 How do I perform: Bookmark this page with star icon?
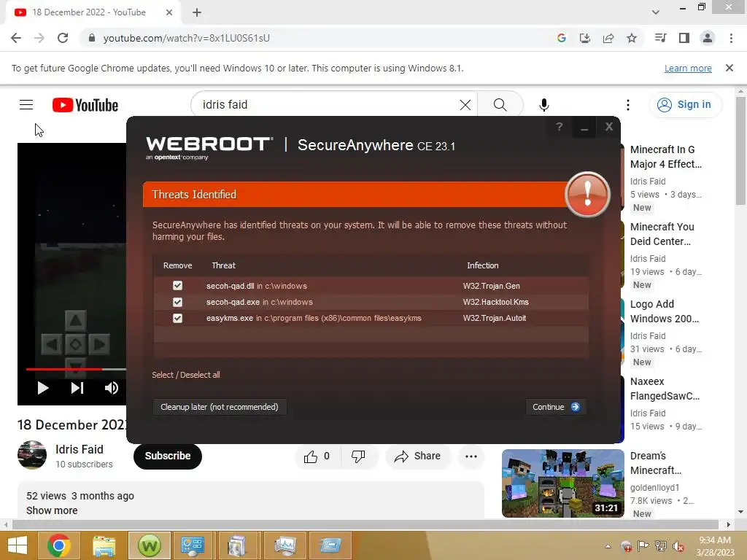(x=631, y=38)
